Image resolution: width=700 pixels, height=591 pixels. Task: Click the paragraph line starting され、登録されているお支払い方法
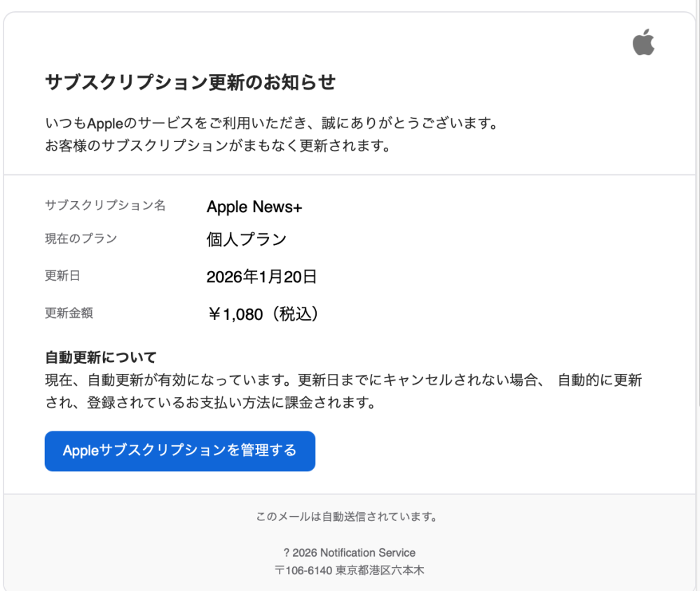point(212,403)
